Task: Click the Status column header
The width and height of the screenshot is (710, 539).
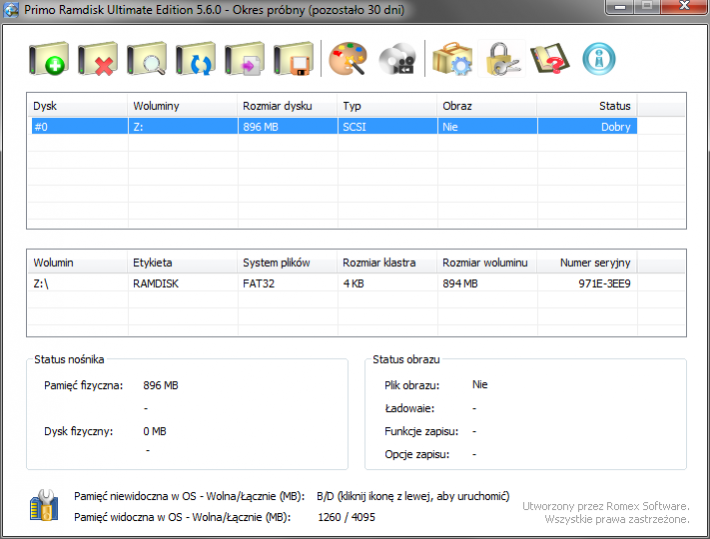Action: click(x=587, y=106)
